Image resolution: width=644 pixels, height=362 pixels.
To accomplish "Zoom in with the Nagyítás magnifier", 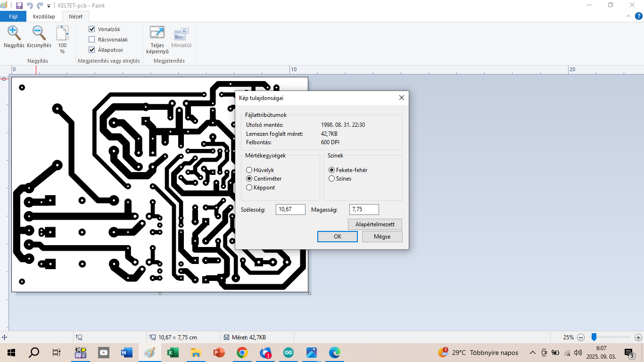I will 14,37.
